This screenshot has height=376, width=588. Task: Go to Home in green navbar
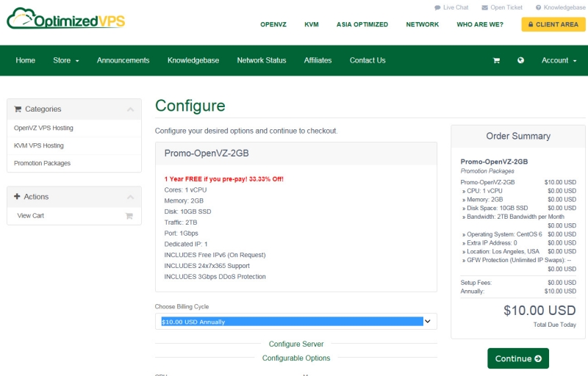click(26, 60)
